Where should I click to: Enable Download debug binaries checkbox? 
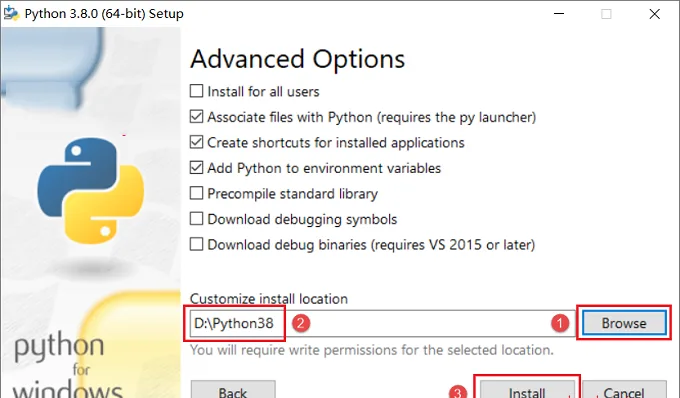point(196,245)
